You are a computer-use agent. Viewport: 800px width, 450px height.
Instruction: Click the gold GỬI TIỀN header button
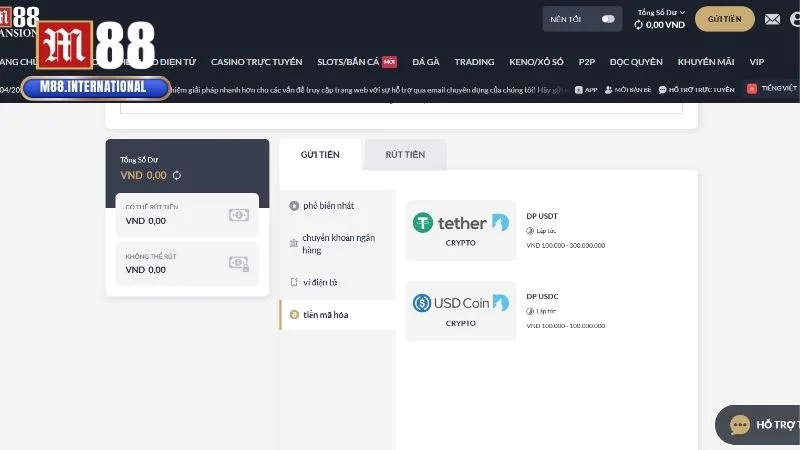(x=724, y=19)
